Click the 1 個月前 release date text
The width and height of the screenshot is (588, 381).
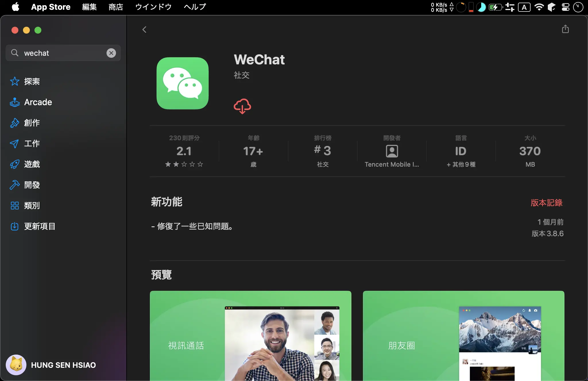tap(550, 222)
